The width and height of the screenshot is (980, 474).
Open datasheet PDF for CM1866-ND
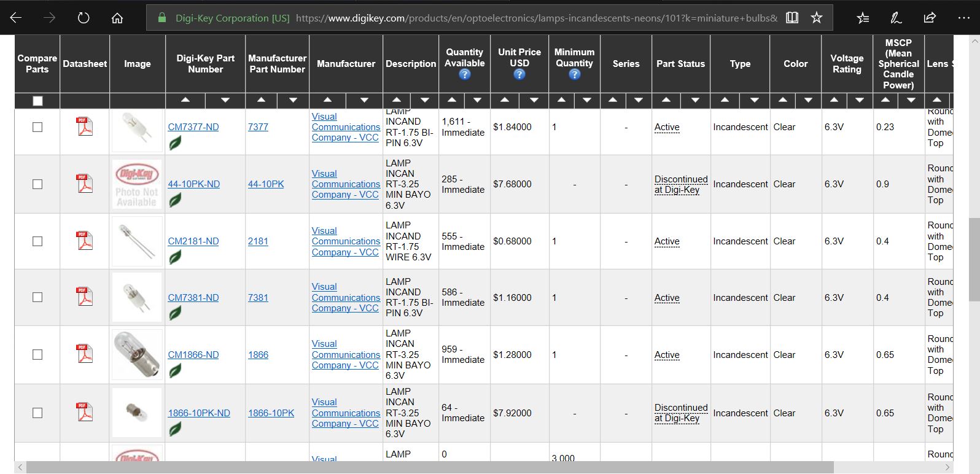[x=84, y=354]
